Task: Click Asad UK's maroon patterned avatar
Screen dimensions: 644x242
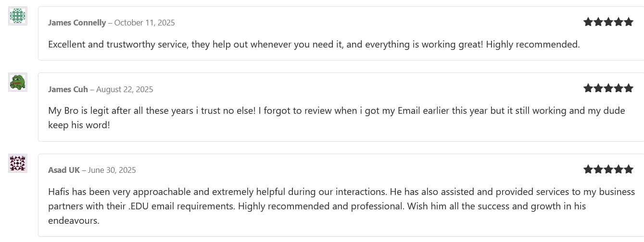Action: coord(18,163)
